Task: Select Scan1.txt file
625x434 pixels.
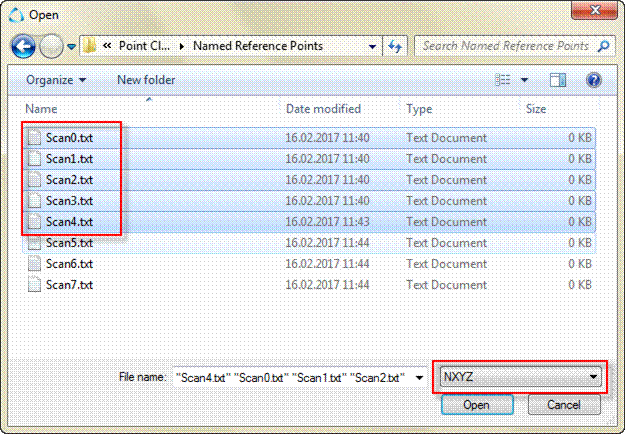Action: [309, 159]
